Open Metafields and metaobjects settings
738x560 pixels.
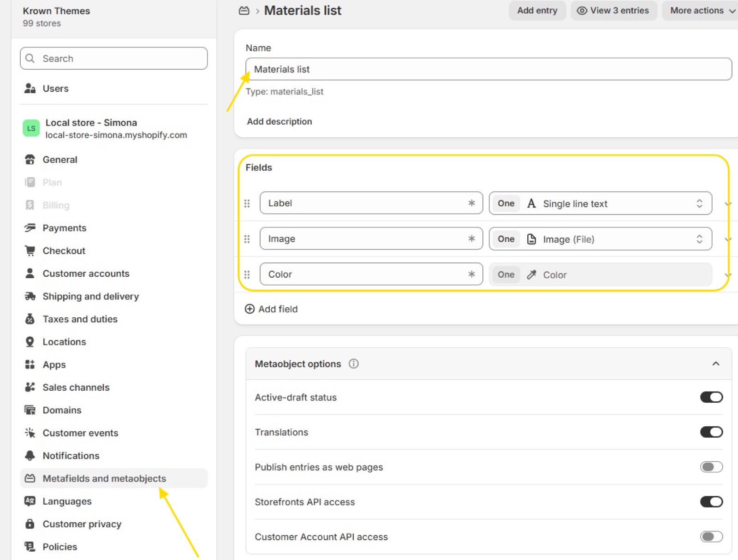(x=114, y=478)
